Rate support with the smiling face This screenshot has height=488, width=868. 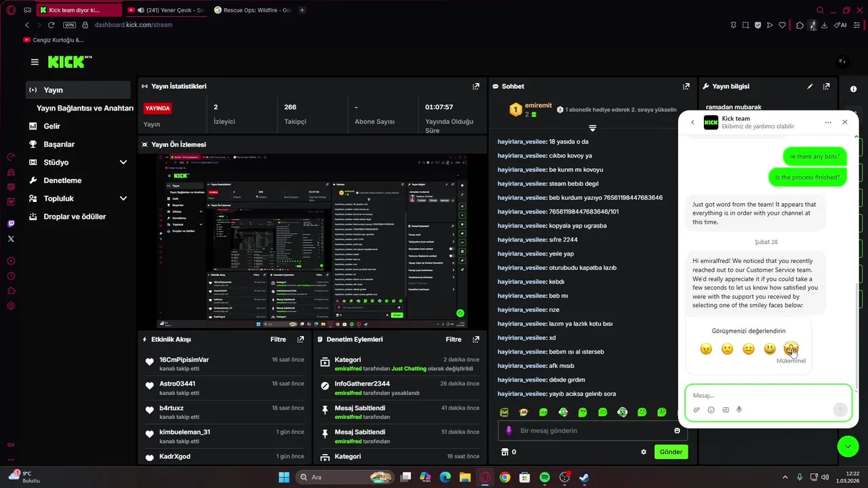[x=770, y=349]
